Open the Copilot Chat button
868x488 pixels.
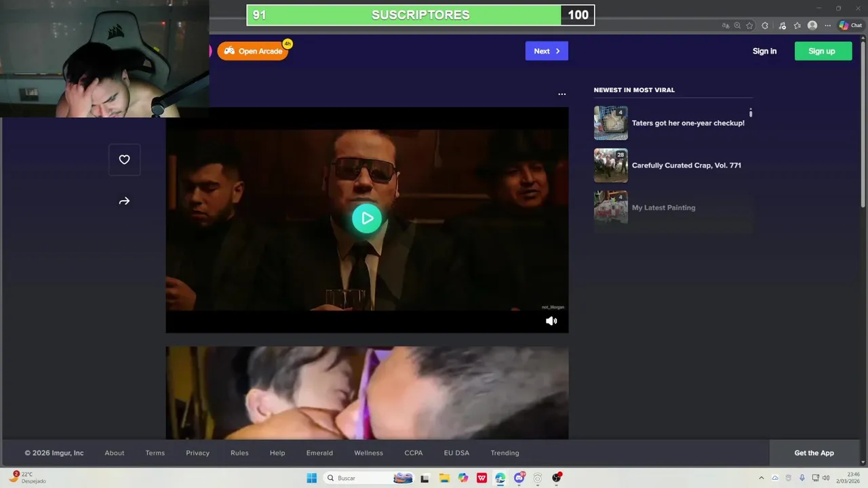coord(850,26)
